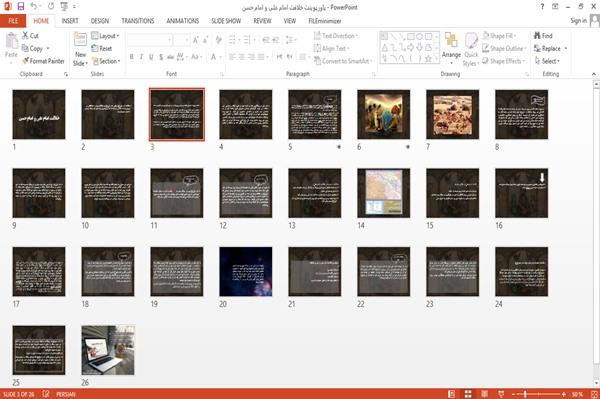Image resolution: width=600 pixels, height=399 pixels.
Task: Toggle text Shadow formatting
Action: pyautogui.click(x=161, y=57)
